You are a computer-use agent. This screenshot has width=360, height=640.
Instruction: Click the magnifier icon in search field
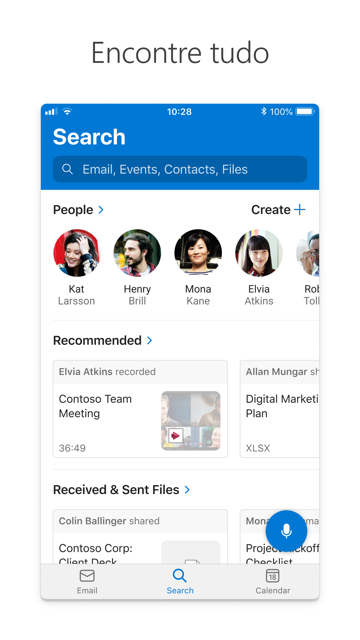[67, 169]
